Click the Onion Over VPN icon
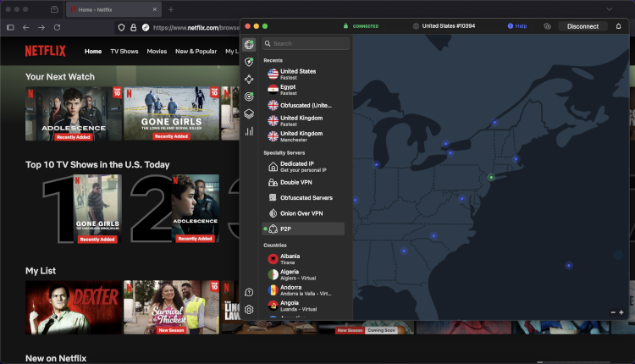 point(273,213)
